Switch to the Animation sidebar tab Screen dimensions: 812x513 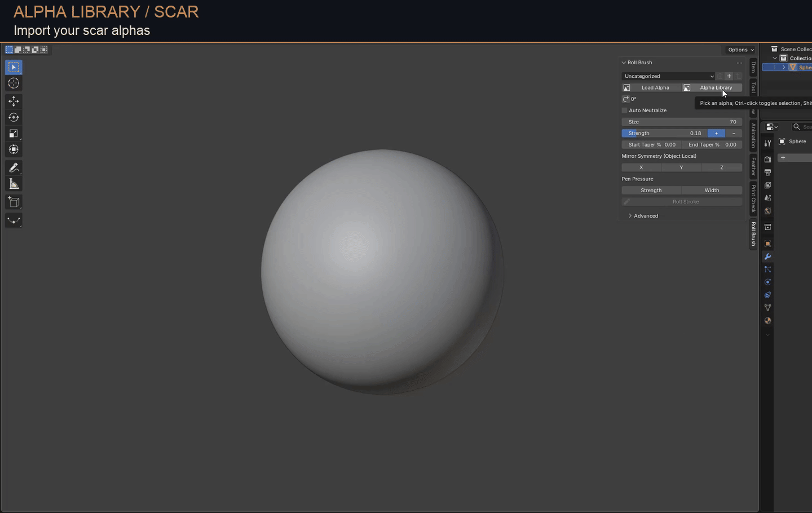[753, 135]
